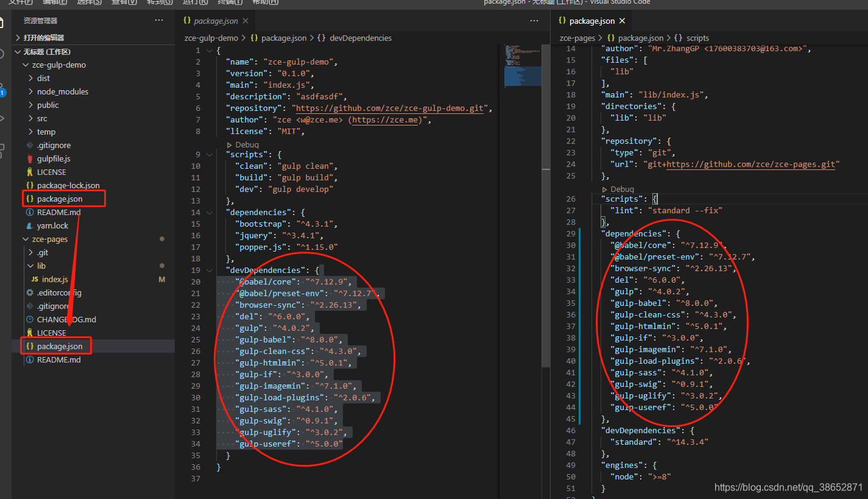Open left editor group more actions ellipsis
The height and width of the screenshot is (499, 868).
point(534,21)
